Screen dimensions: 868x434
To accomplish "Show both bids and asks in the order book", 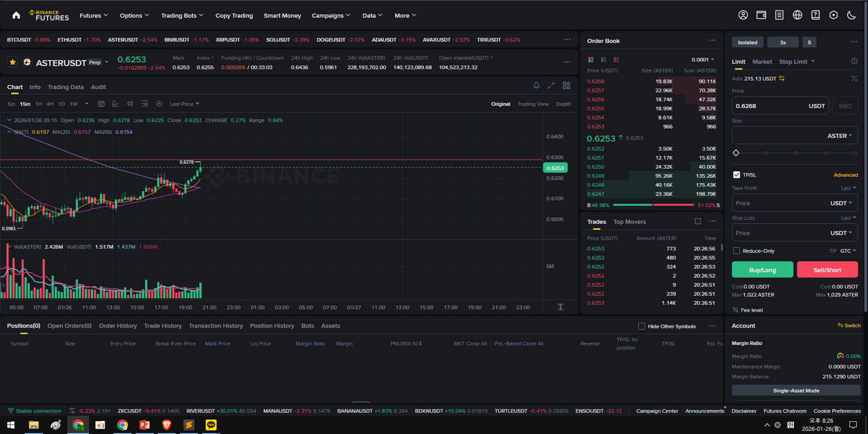I will coord(591,60).
